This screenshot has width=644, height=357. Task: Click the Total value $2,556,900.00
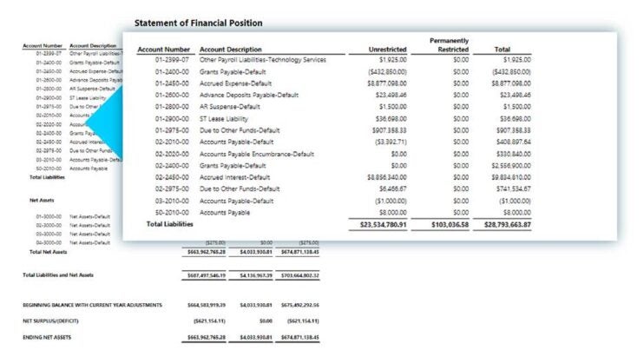coord(511,166)
